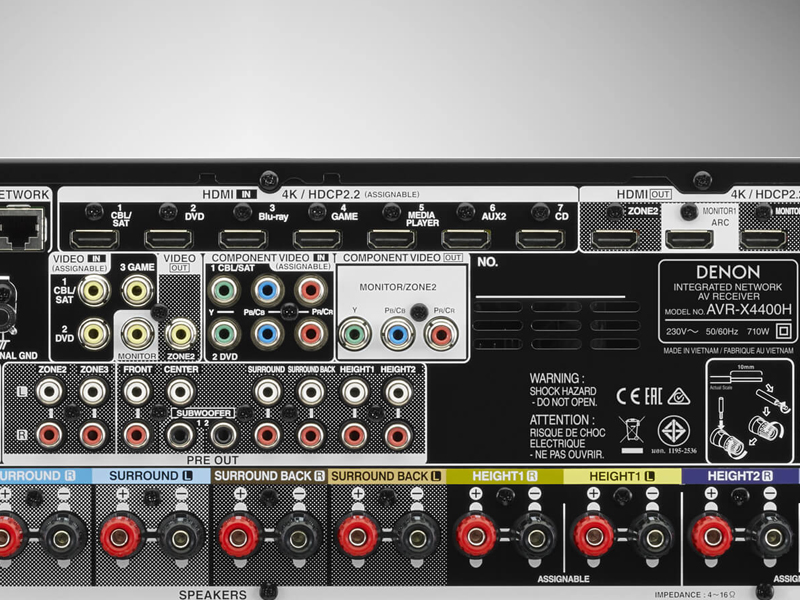This screenshot has height=600, width=800.
Task: Click the EAC certification mark
Action: [654, 396]
